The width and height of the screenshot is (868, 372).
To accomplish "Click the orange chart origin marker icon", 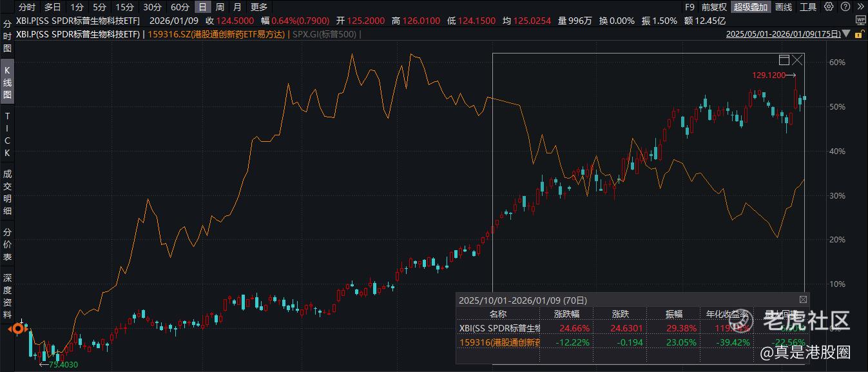I will [x=18, y=329].
